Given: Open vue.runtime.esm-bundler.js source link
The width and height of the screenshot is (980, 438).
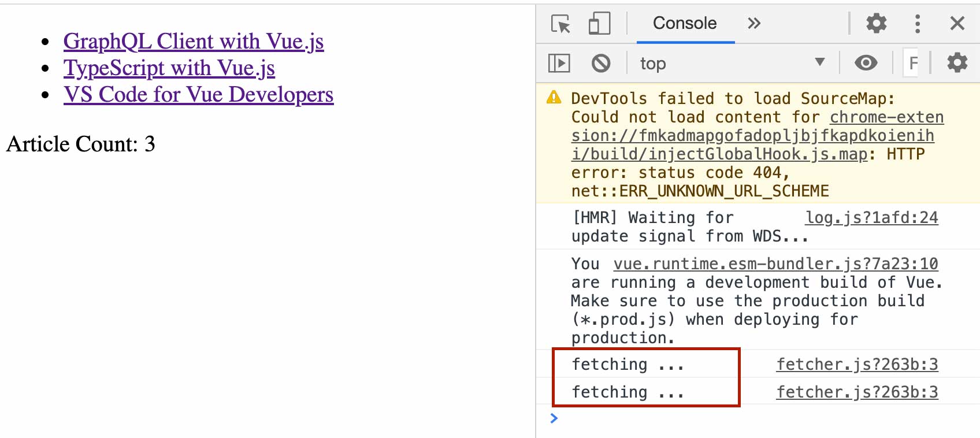Looking at the screenshot, I should (x=775, y=264).
